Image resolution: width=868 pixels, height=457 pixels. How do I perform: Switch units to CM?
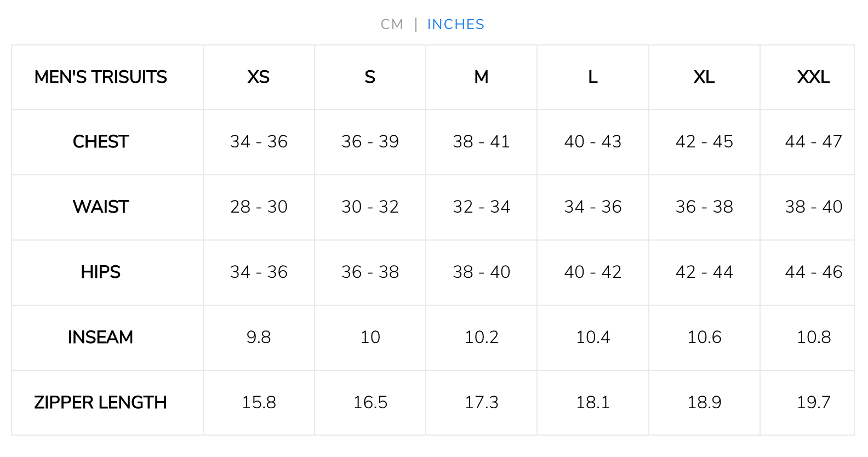[392, 25]
